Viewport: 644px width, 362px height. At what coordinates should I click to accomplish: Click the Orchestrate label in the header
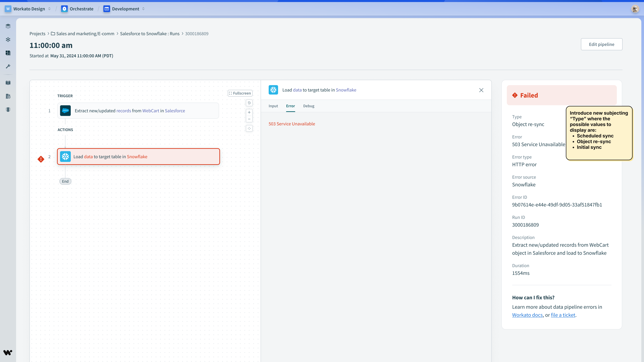coord(82,9)
